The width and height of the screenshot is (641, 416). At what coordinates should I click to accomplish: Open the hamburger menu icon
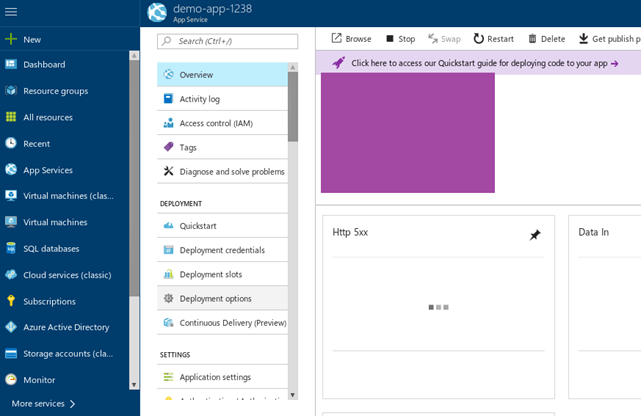point(11,10)
